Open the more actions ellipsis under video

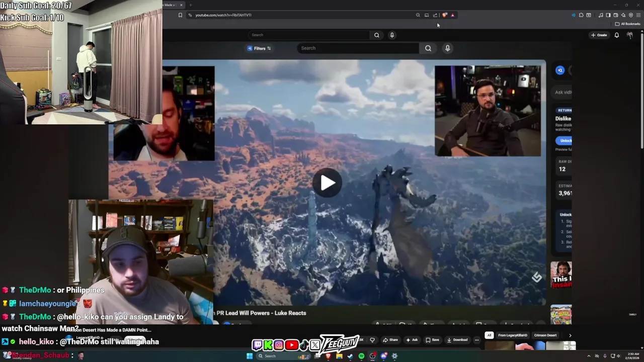pyautogui.click(x=477, y=340)
